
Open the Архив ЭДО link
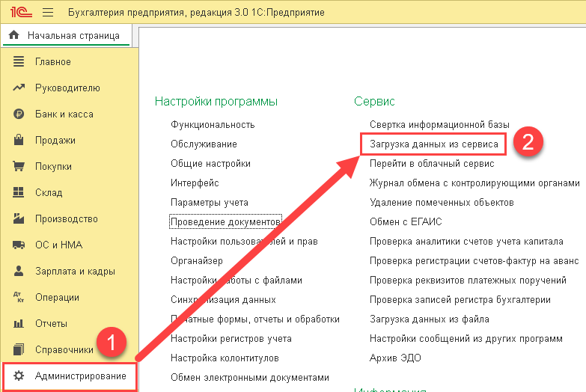tap(395, 358)
